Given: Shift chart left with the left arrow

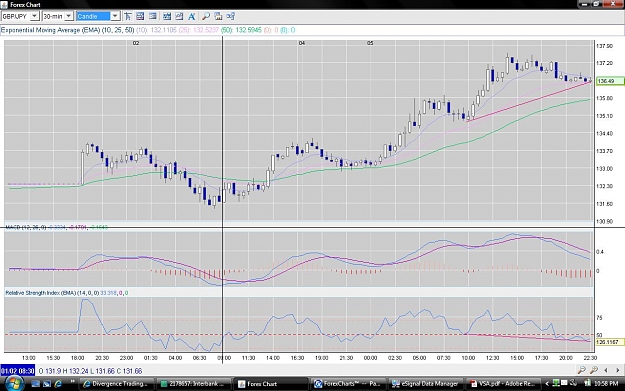Looking at the screenshot, I should tap(606, 370).
